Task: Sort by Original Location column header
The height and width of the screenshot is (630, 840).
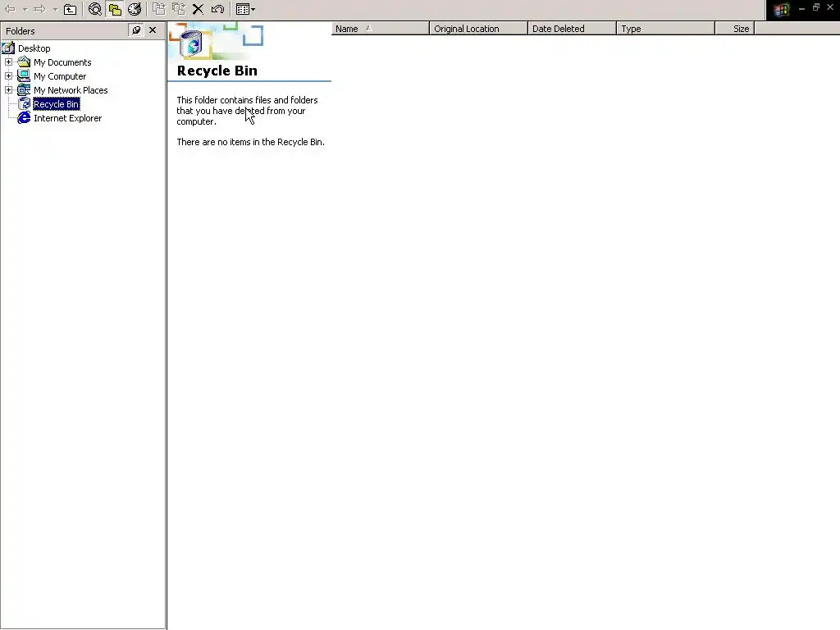Action: click(478, 29)
